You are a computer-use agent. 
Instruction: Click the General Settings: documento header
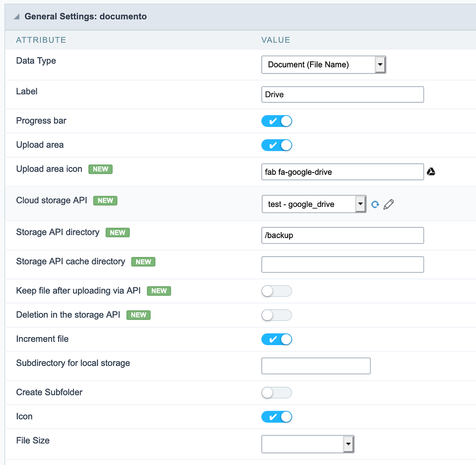[x=86, y=17]
